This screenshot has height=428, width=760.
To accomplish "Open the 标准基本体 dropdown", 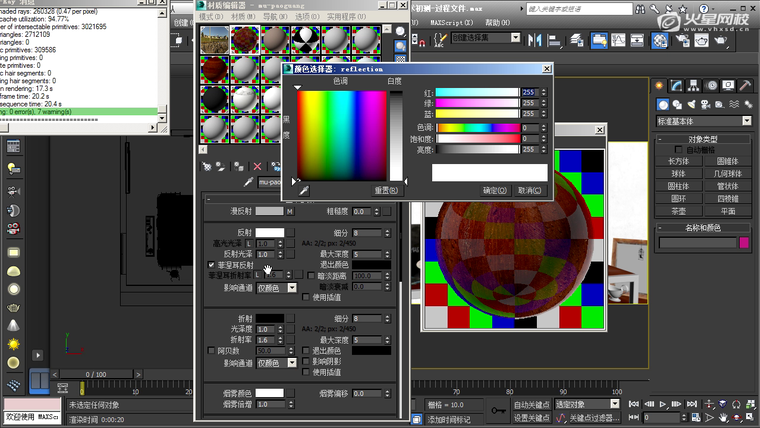I will (x=703, y=121).
